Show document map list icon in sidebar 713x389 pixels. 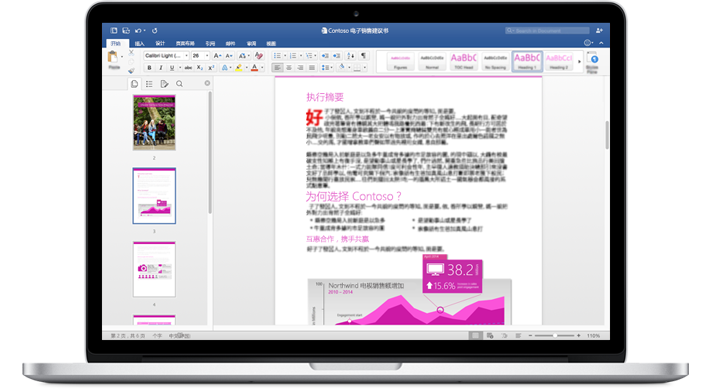(149, 84)
